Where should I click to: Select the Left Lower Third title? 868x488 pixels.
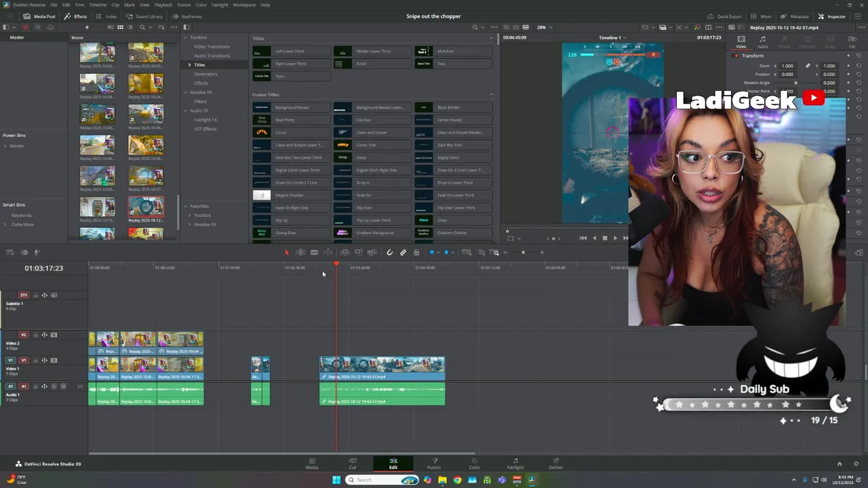[x=291, y=52]
